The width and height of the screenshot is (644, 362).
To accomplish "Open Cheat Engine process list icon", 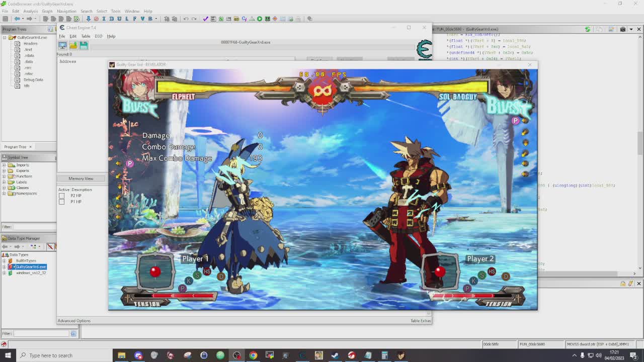I will point(62,45).
